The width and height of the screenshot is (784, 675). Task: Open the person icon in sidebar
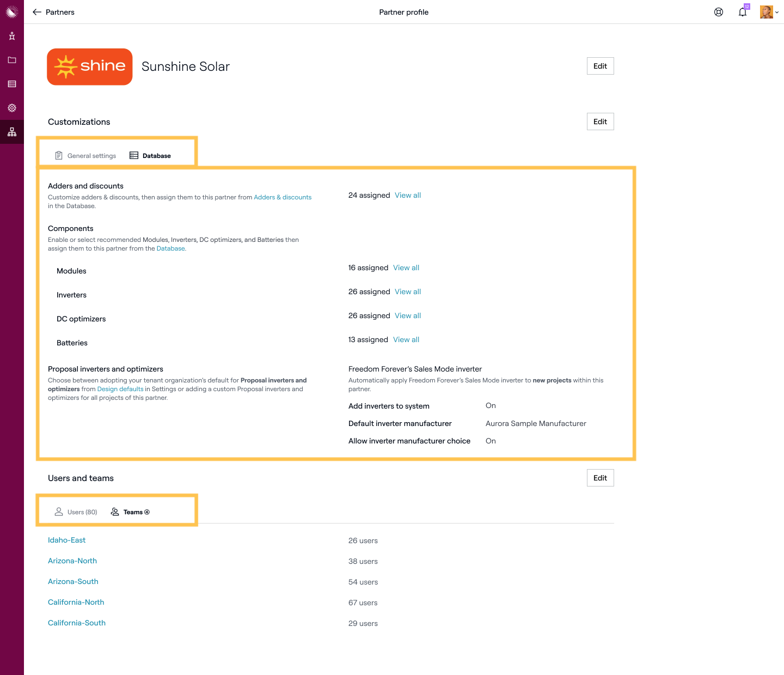(12, 36)
